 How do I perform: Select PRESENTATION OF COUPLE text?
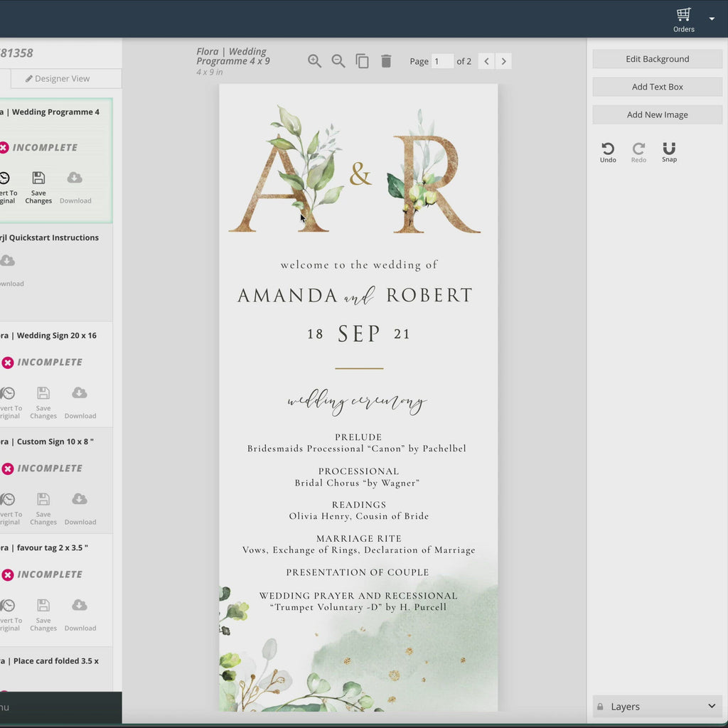tap(358, 572)
